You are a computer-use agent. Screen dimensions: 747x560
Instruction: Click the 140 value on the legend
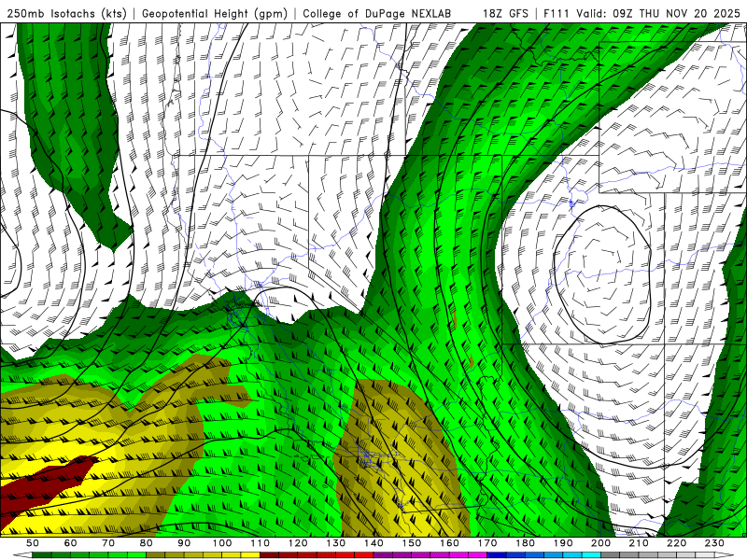click(x=373, y=543)
